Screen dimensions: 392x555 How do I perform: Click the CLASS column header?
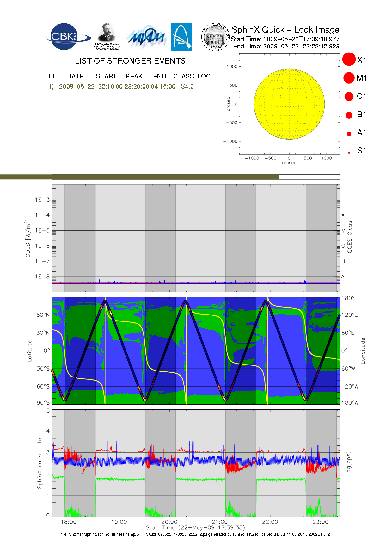tap(183, 76)
